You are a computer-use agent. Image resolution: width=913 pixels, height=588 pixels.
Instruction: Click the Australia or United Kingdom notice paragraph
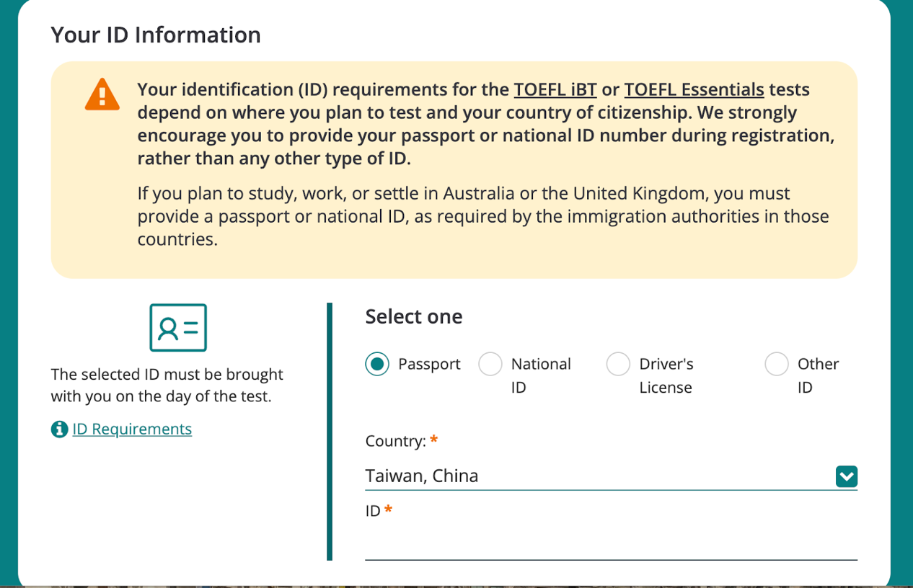click(482, 216)
